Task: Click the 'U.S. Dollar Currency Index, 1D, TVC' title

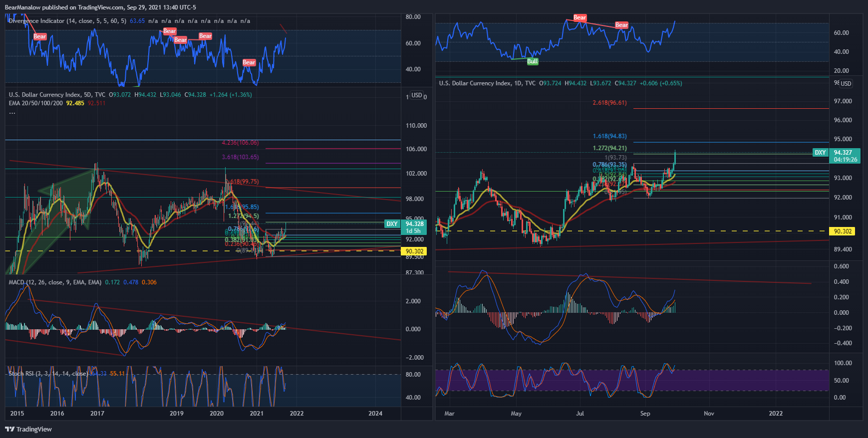Action: tap(487, 83)
